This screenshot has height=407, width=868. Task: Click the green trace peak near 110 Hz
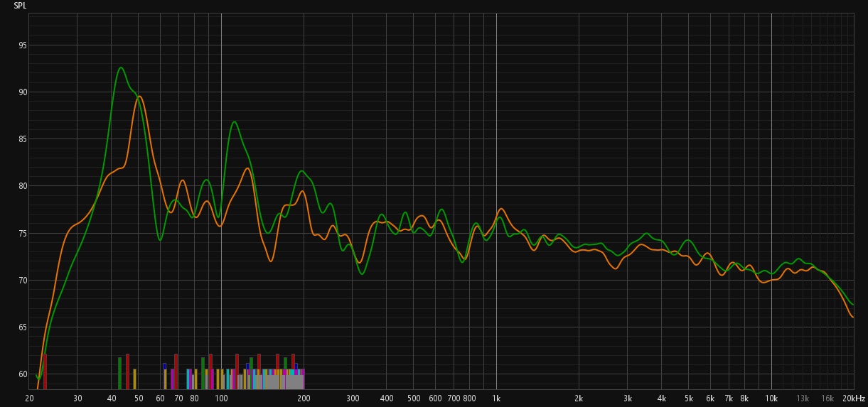click(234, 121)
